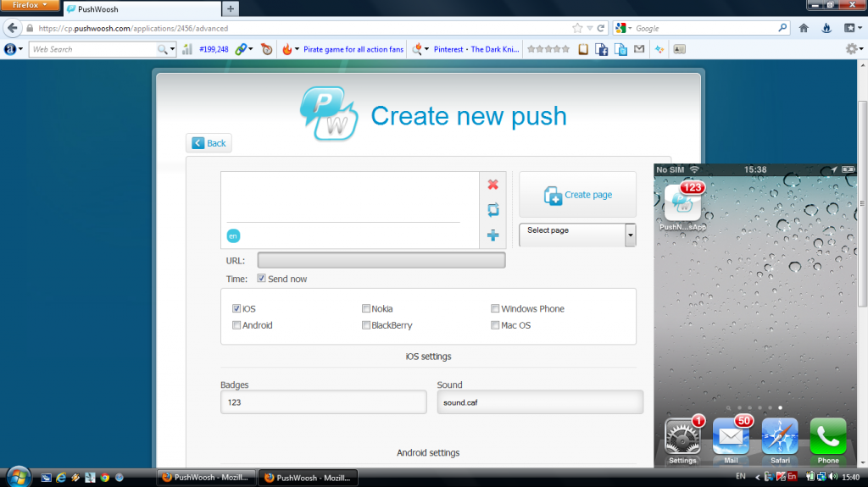Check the BlackBerry platform checkbox
The height and width of the screenshot is (487, 868).
(366, 325)
